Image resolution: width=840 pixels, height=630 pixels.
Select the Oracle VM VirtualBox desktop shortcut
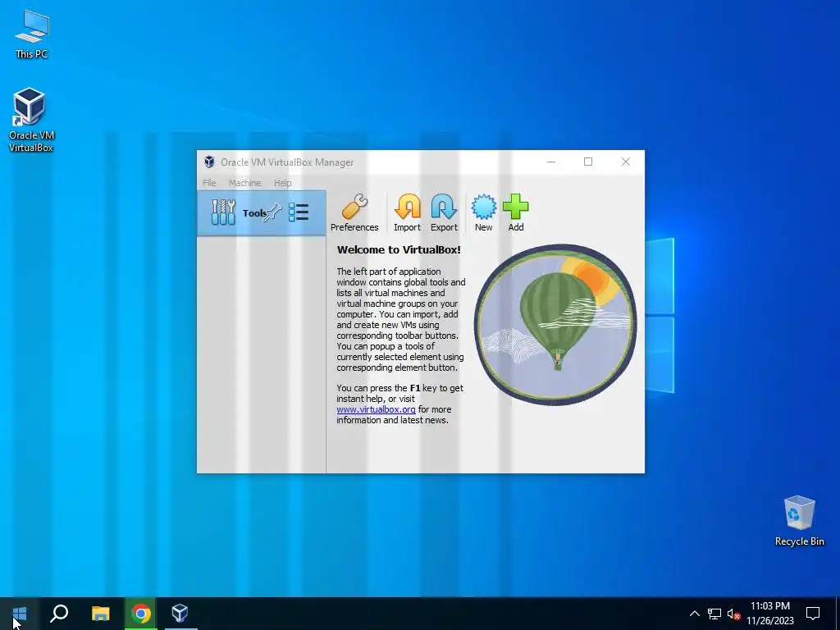click(x=31, y=120)
